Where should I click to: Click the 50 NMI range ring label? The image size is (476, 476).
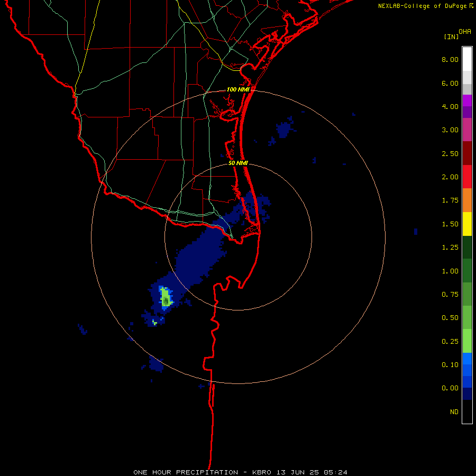[x=239, y=163]
